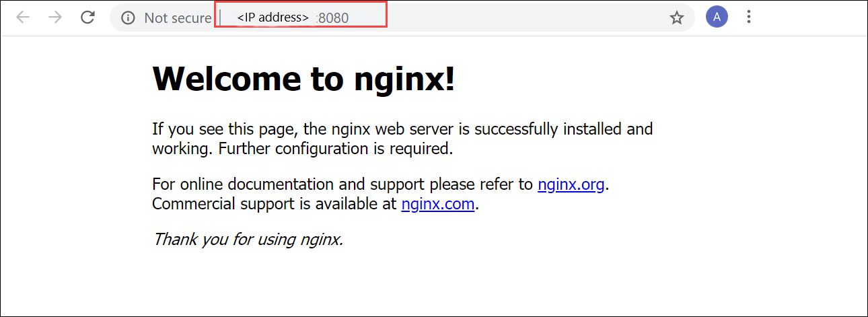
Task: Click the "Commercial support is available at" text
Action: (275, 203)
